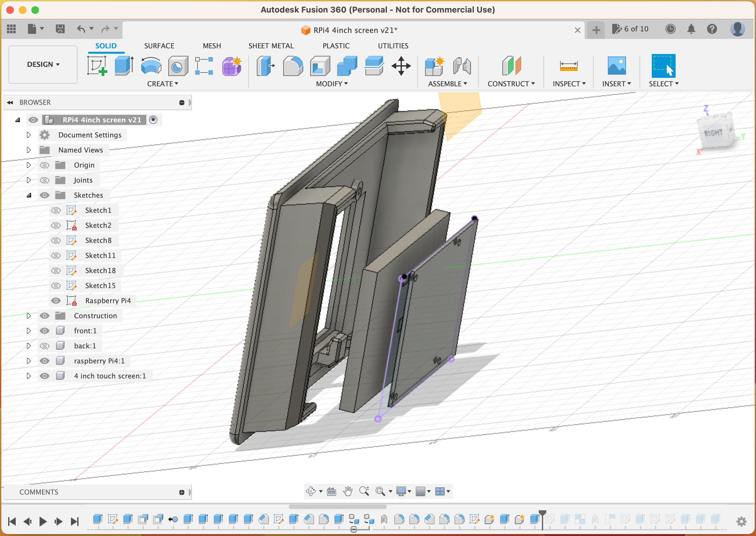This screenshot has width=756, height=536.
Task: Hide the Sketches folder eye icon
Action: [45, 196]
